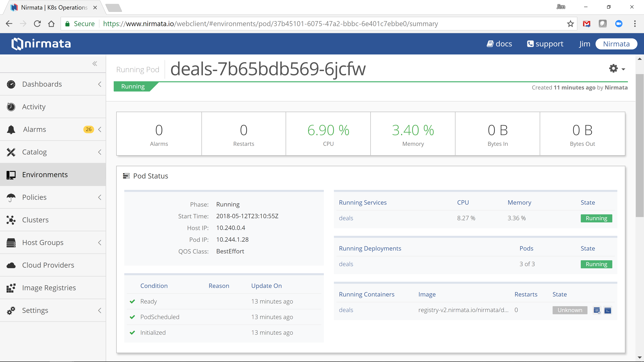The height and width of the screenshot is (362, 644).
Task: Click the Nirmata logo
Action: [41, 44]
